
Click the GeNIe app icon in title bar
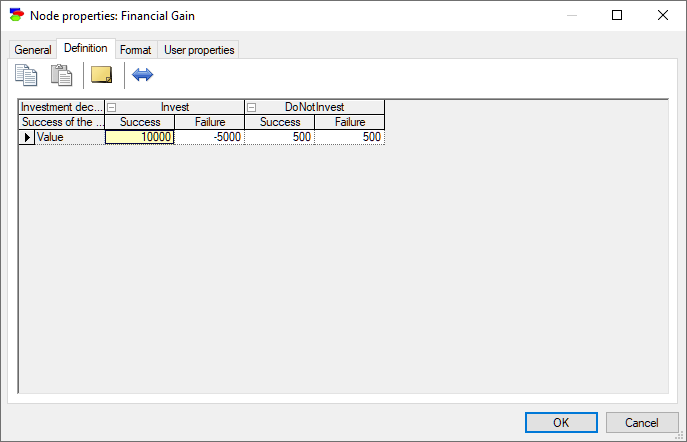(x=17, y=15)
